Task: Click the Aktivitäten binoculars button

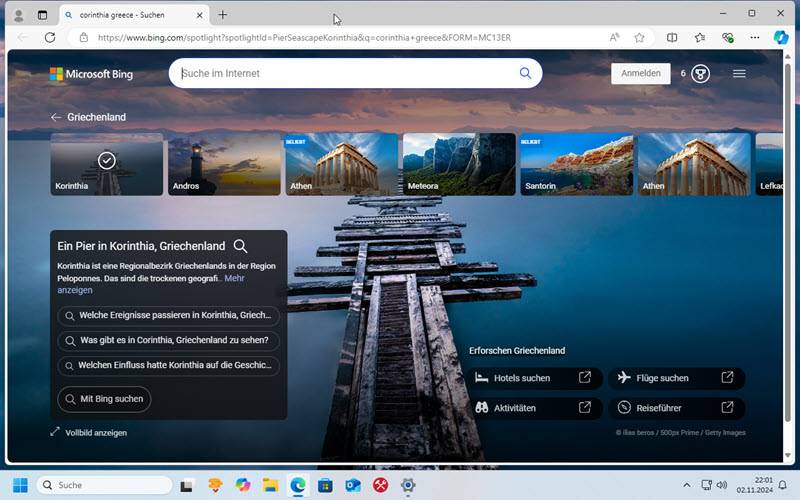Action: [x=534, y=408]
